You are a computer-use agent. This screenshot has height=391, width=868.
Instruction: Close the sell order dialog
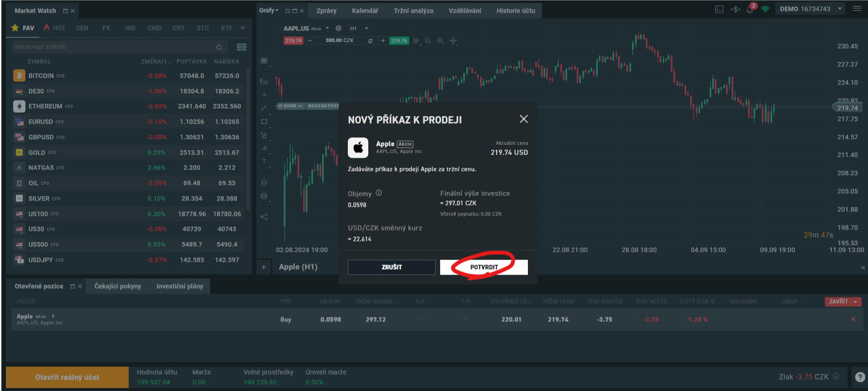(x=523, y=119)
